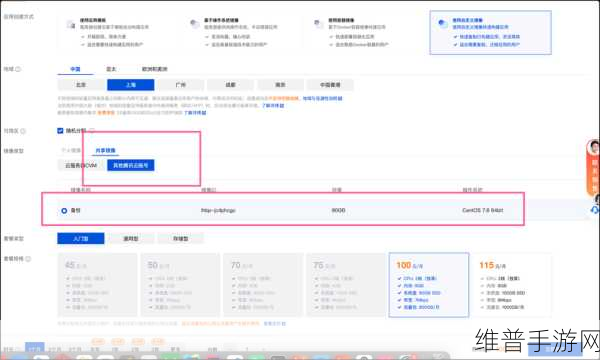Pick the 100 yuan package card

(x=429, y=285)
